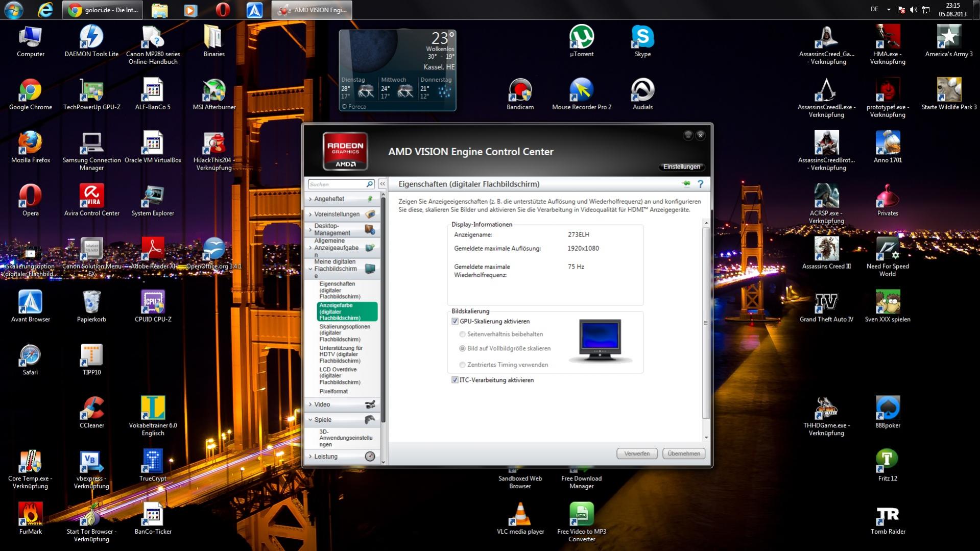Open Skalierungsoptionen (digitaler Flachbildschirm) page
The image size is (980, 551).
pyautogui.click(x=346, y=333)
